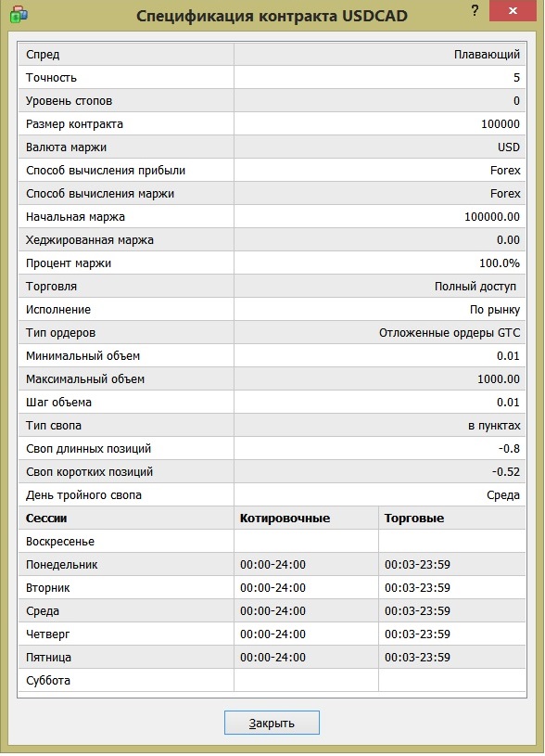
Task: Click the 100000 contract size value
Action: [501, 124]
